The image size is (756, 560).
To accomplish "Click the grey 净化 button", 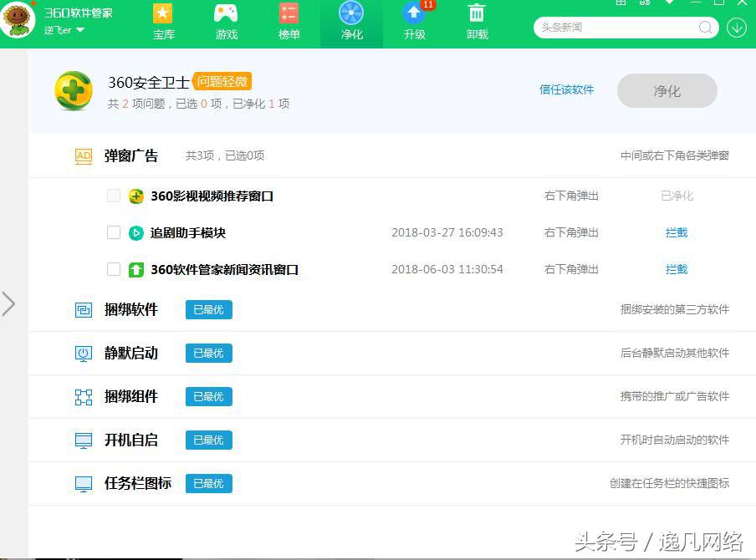I will tap(667, 90).
